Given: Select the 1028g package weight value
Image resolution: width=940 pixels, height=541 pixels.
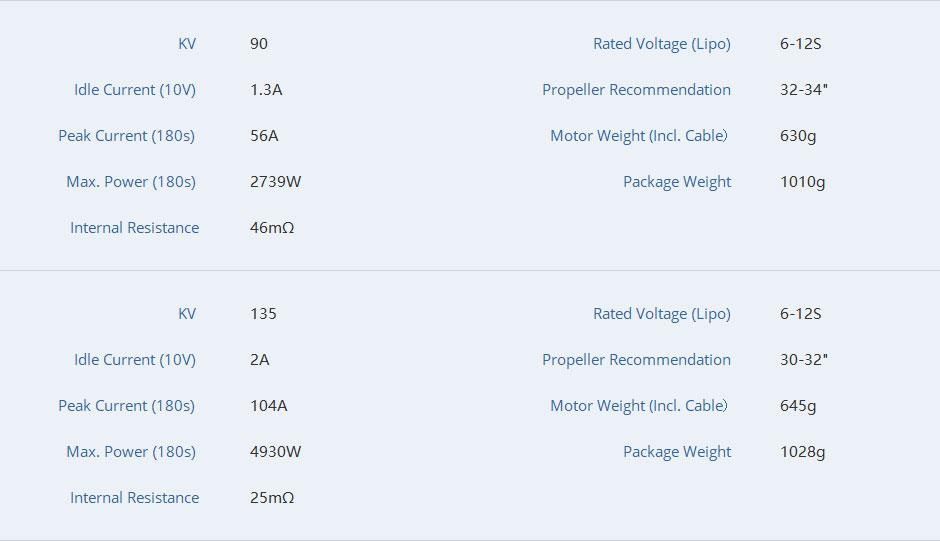Looking at the screenshot, I should pyautogui.click(x=802, y=452).
